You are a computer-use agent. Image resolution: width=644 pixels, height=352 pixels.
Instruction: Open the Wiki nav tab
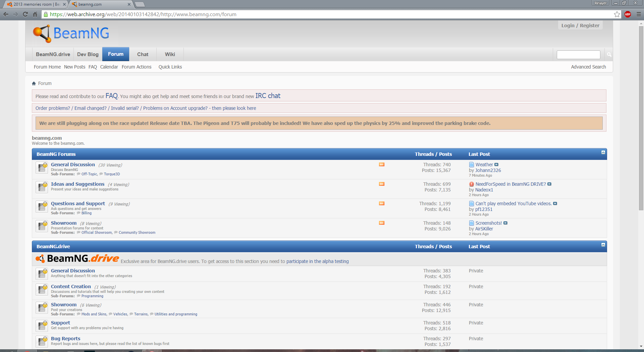(x=170, y=54)
